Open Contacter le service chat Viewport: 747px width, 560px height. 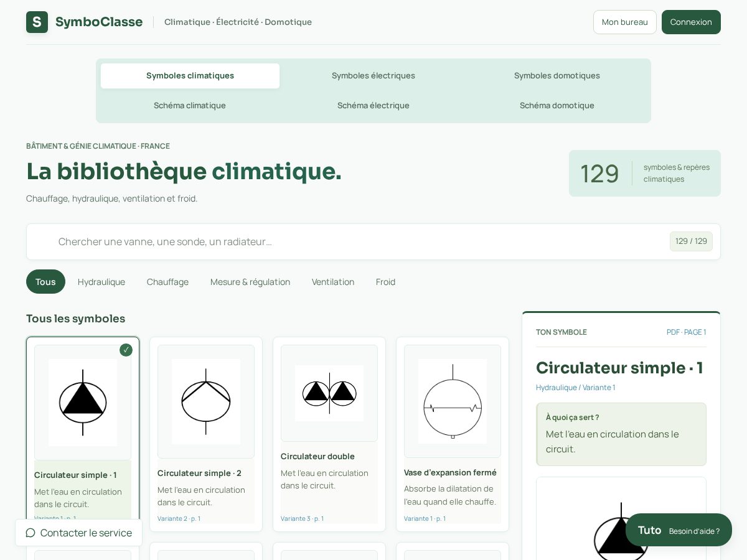tap(79, 533)
